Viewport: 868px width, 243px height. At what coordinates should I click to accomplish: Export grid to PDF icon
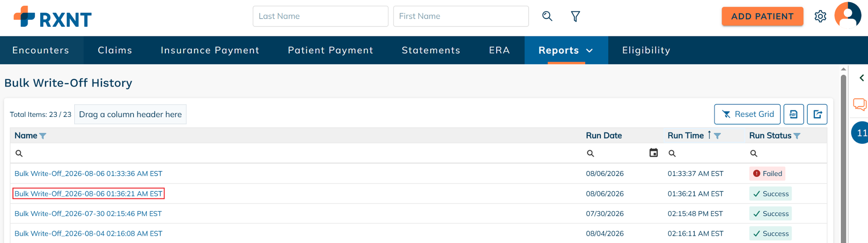[793, 114]
